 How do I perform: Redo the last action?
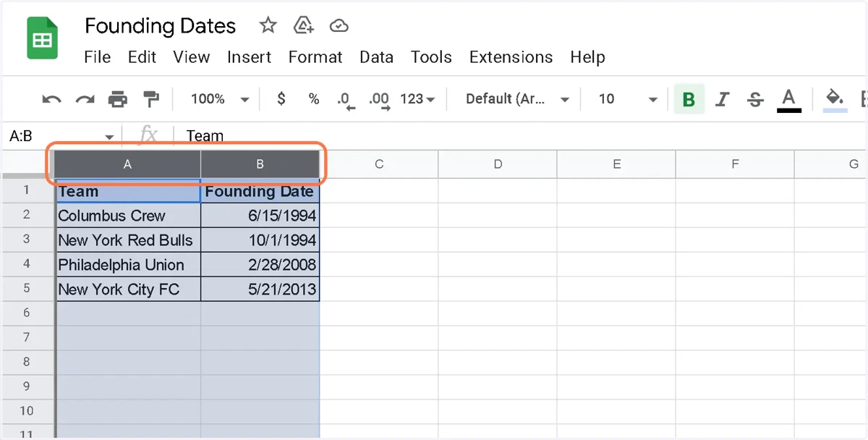pyautogui.click(x=85, y=99)
